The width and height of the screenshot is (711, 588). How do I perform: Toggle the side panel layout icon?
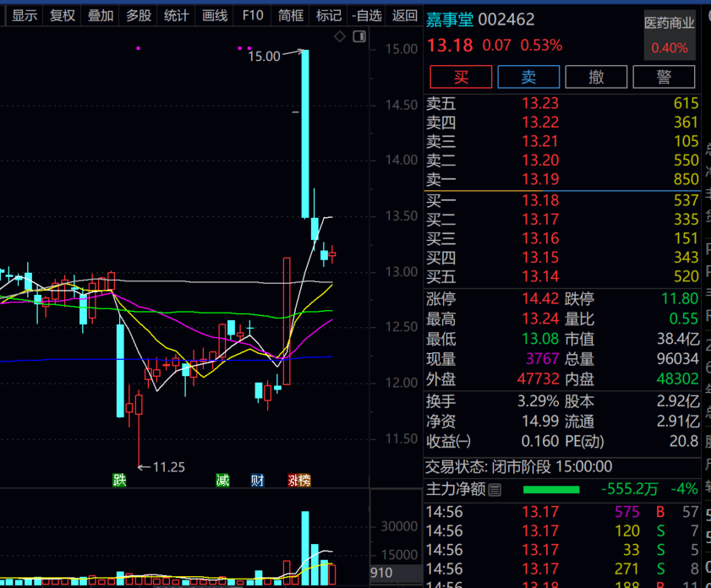pos(359,36)
